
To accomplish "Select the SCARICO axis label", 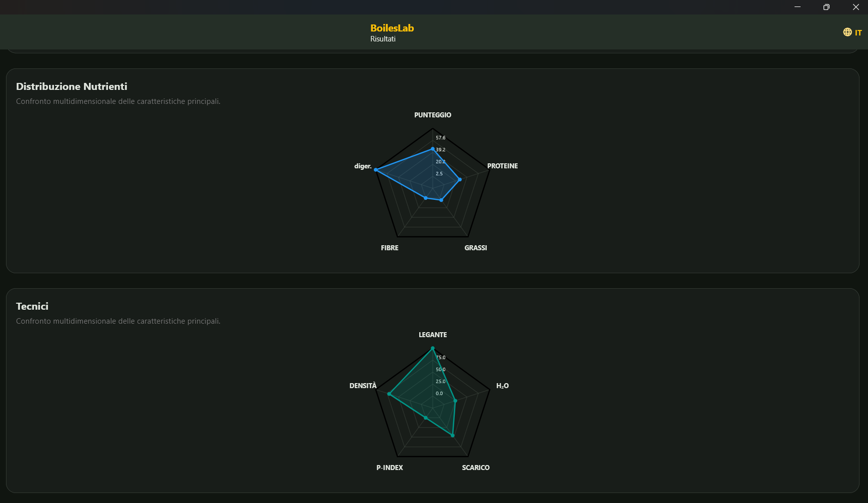I will [476, 468].
